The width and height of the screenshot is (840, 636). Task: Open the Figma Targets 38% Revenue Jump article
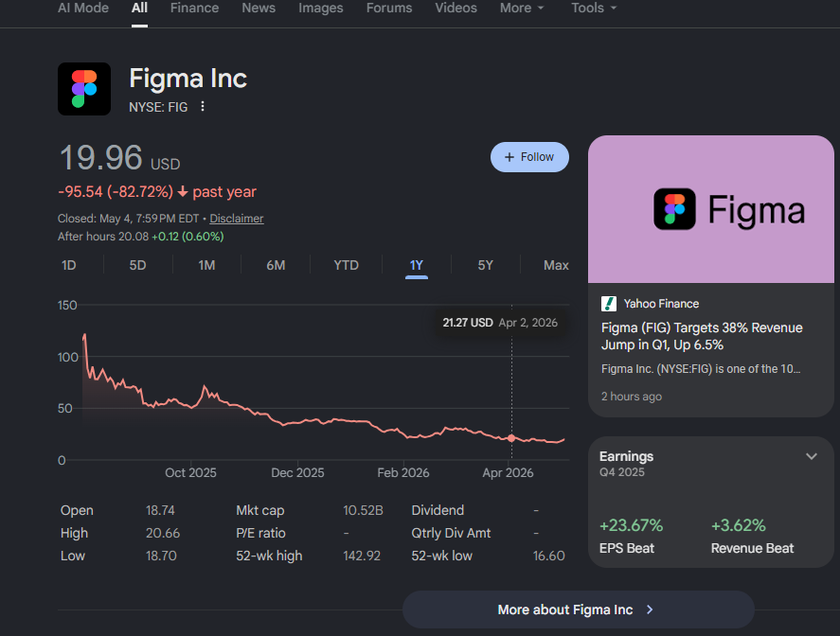point(702,336)
